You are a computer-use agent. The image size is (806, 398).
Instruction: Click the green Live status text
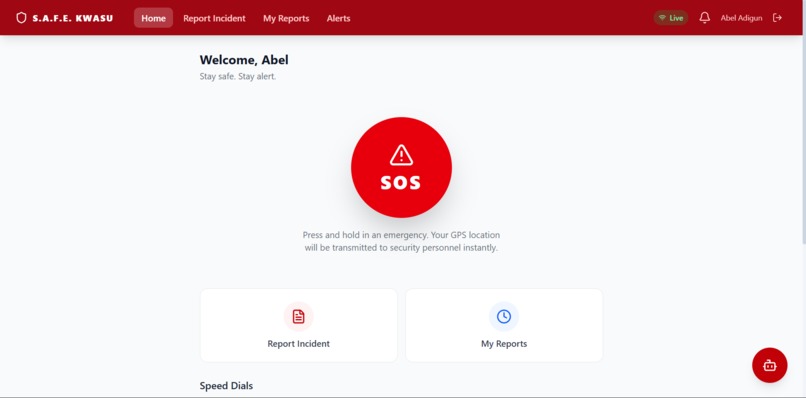point(676,18)
